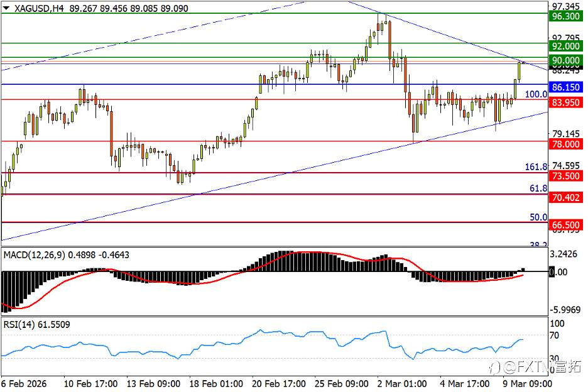Click the 83.950 red price label
The width and height of the screenshot is (588, 392).
(x=566, y=102)
